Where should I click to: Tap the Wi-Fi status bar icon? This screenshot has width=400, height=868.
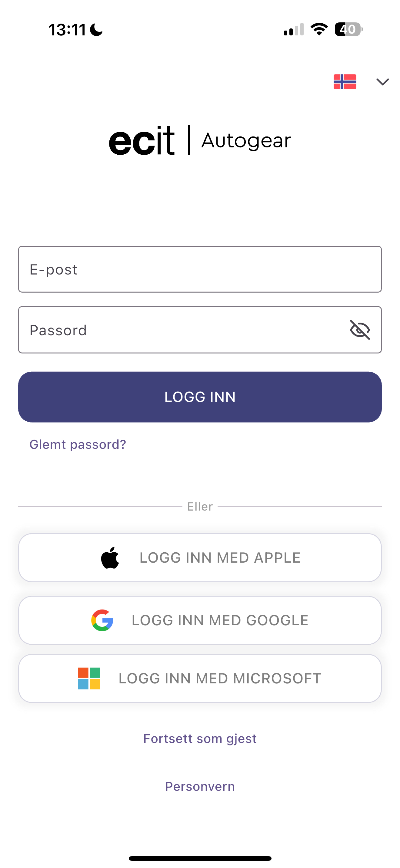pyautogui.click(x=319, y=29)
